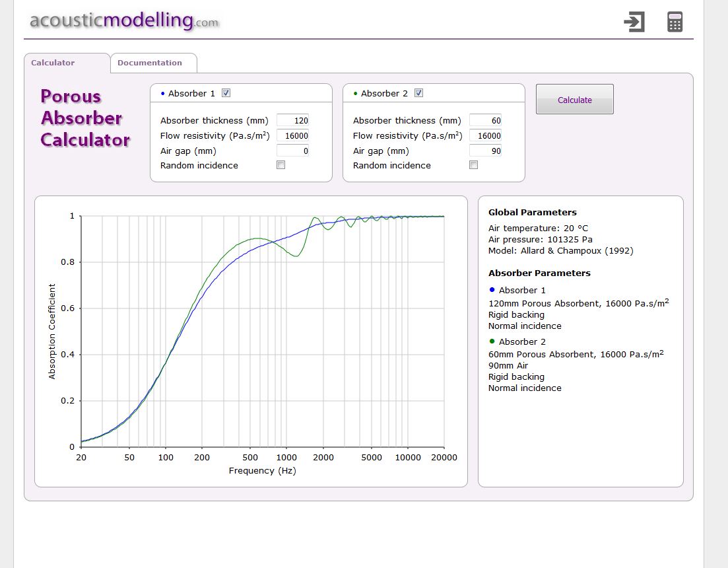Click 'Absorber thickness (mm)' label in Absorber 1

(x=215, y=120)
